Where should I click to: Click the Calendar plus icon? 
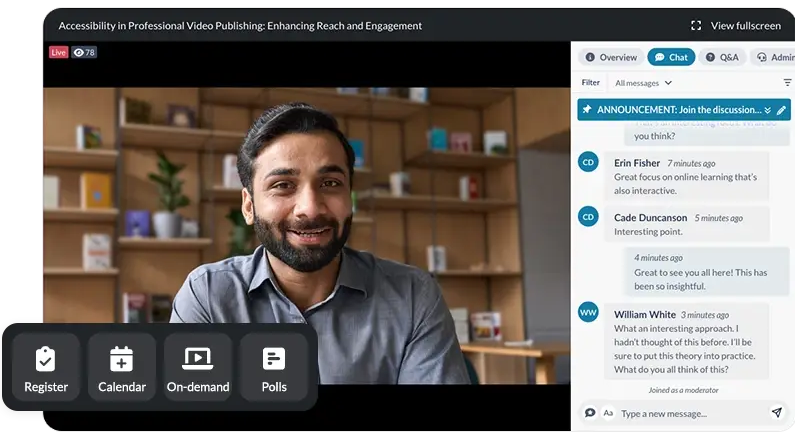pos(122,358)
